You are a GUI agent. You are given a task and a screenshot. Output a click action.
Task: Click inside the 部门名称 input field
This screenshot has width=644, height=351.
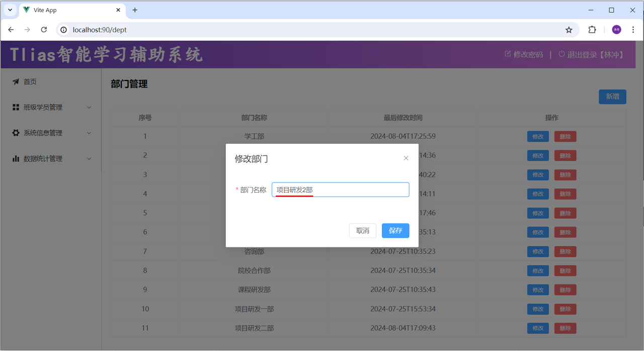340,190
